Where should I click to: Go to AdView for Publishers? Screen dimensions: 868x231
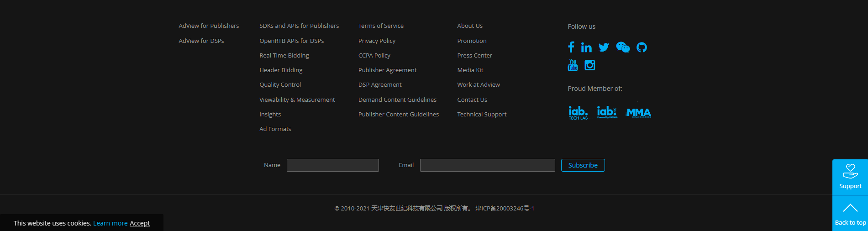209,26
